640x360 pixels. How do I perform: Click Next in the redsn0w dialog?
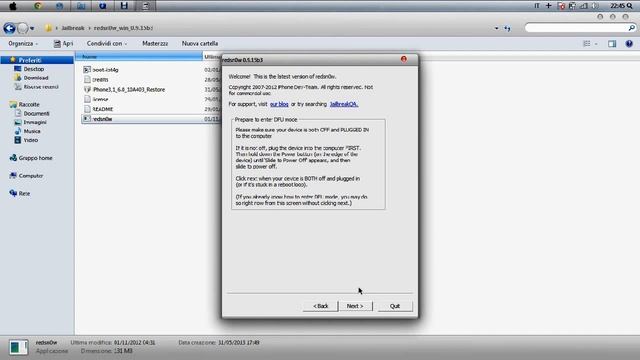tap(355, 306)
